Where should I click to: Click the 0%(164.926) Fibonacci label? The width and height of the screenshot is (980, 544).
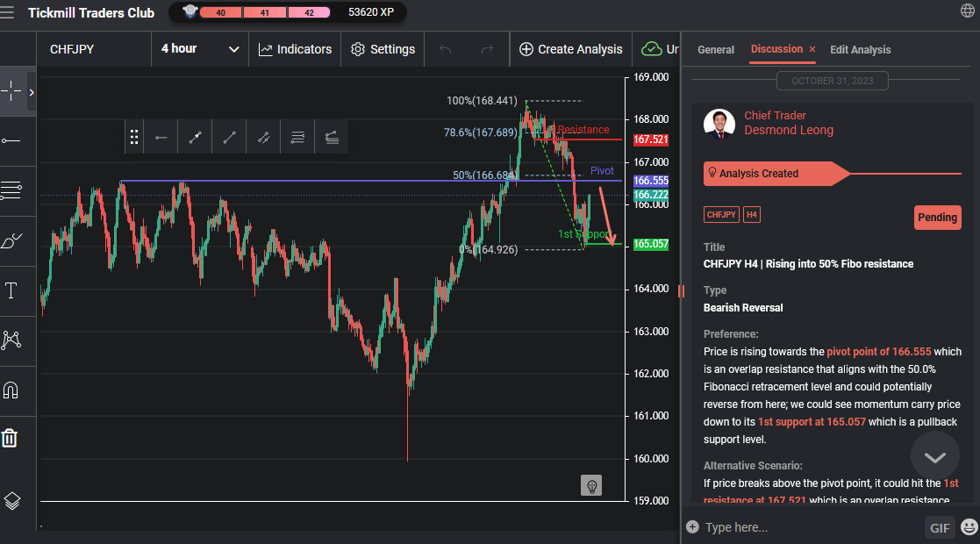(x=488, y=249)
